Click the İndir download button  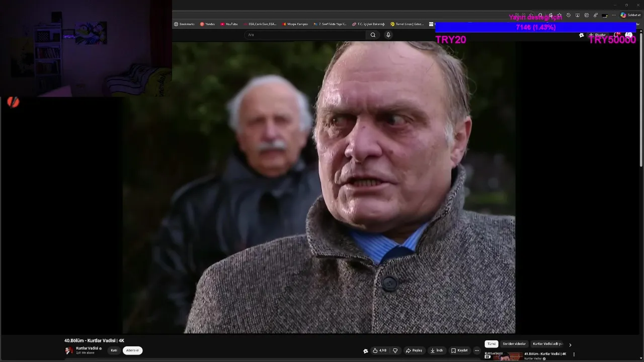pyautogui.click(x=437, y=350)
